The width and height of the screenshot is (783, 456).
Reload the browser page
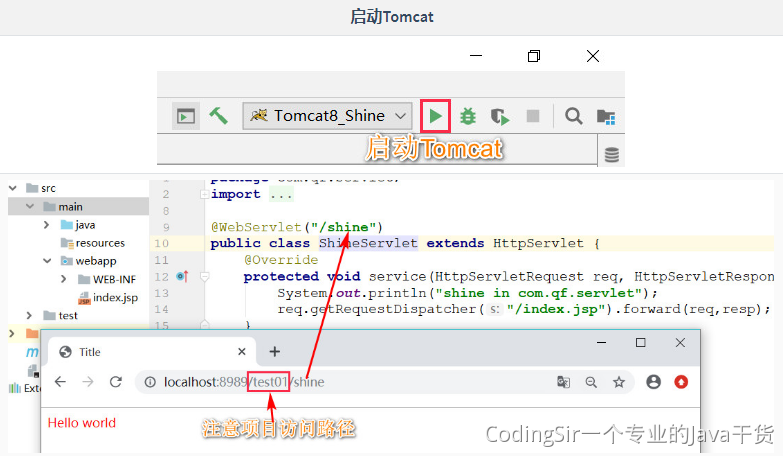click(116, 382)
